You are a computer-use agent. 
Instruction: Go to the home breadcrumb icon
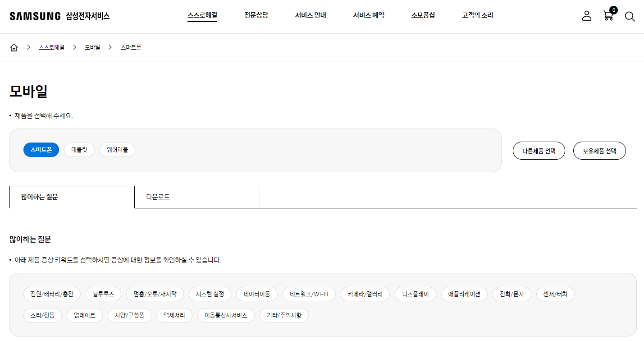[x=14, y=47]
